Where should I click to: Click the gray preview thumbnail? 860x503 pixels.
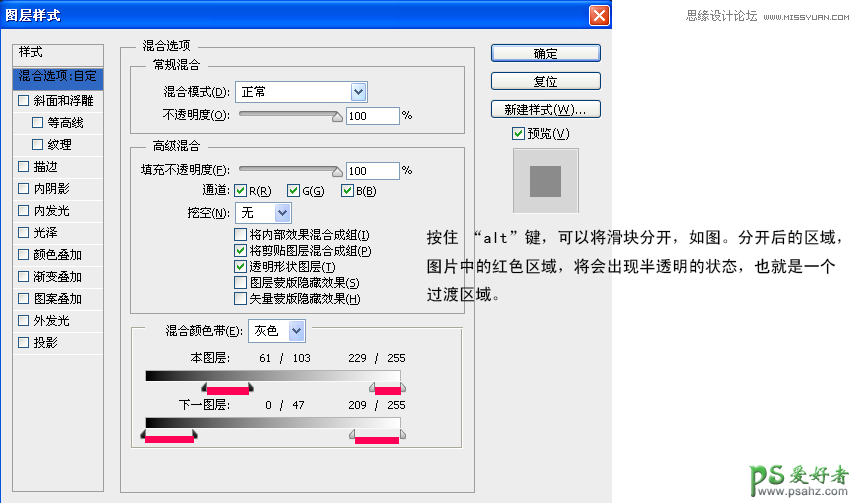(546, 181)
